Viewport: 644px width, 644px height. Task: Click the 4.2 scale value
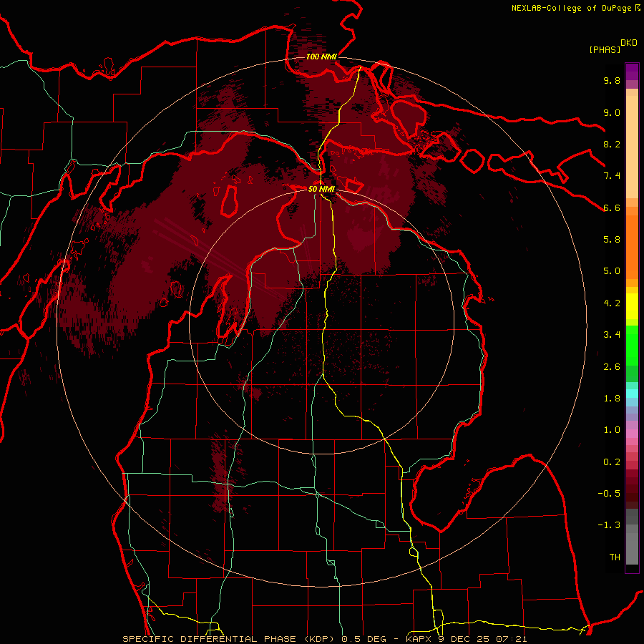coord(612,303)
